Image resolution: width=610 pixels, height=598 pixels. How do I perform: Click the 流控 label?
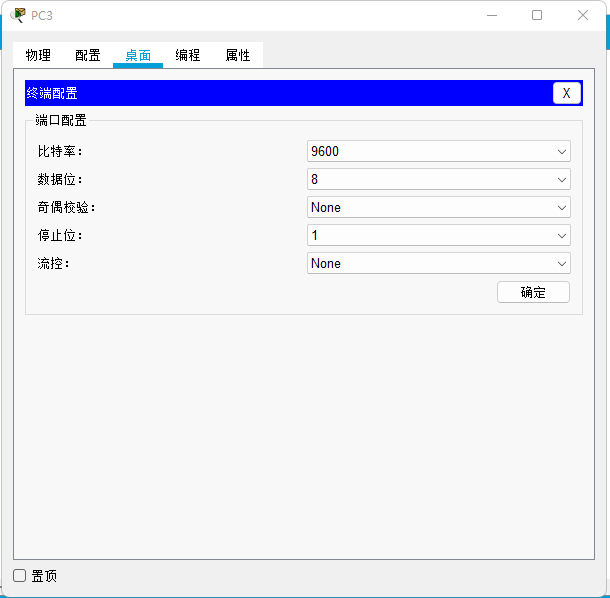coord(53,263)
